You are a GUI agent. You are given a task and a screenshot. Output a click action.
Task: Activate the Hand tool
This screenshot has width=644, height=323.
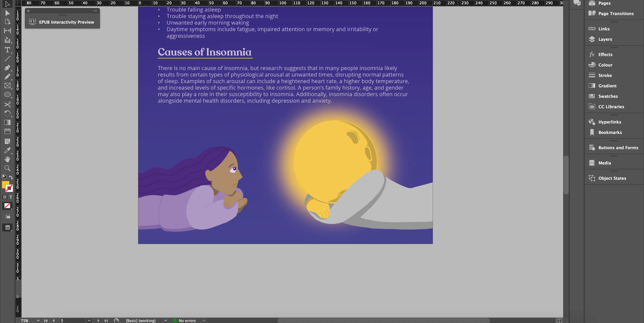click(7, 159)
